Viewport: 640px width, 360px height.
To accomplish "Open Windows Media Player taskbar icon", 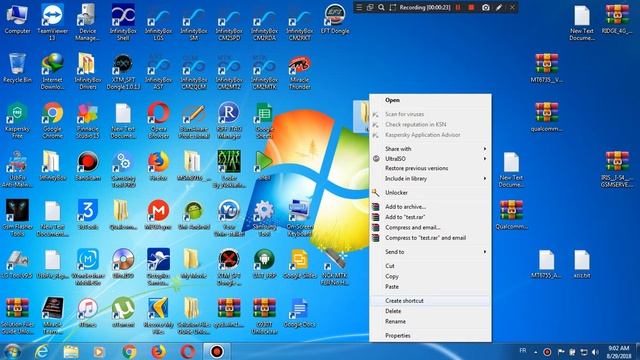I will coord(99,351).
